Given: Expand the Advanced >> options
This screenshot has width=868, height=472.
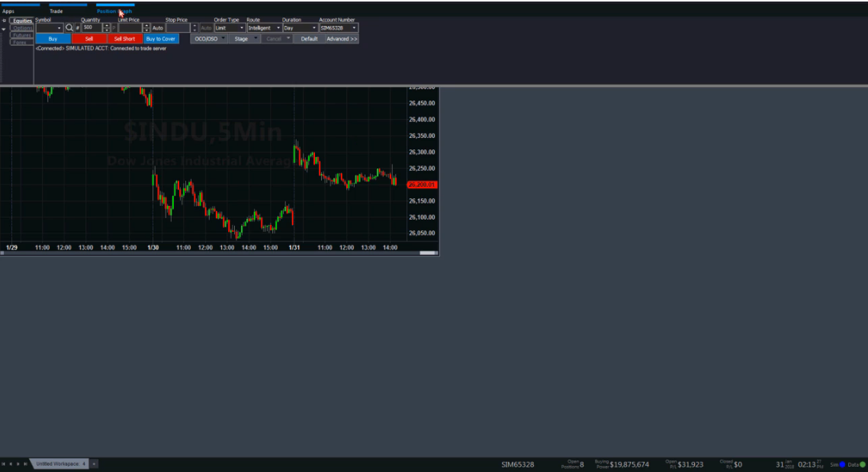Looking at the screenshot, I should (342, 39).
